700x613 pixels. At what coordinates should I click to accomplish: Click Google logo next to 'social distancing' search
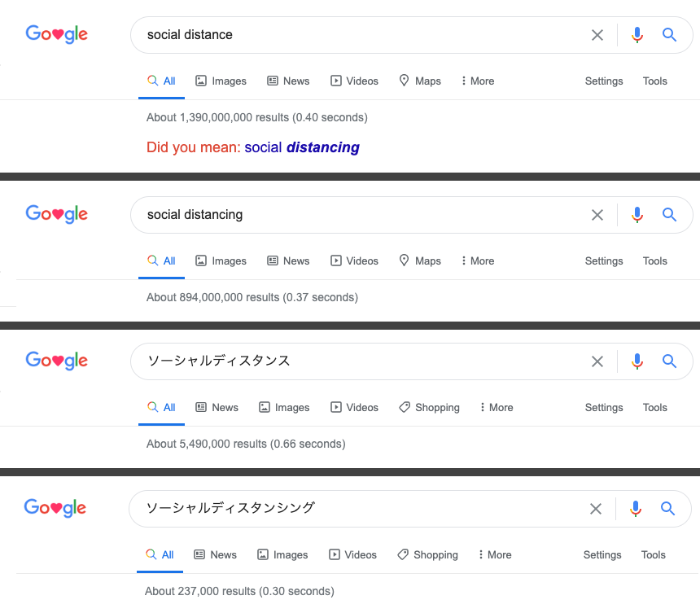click(57, 214)
